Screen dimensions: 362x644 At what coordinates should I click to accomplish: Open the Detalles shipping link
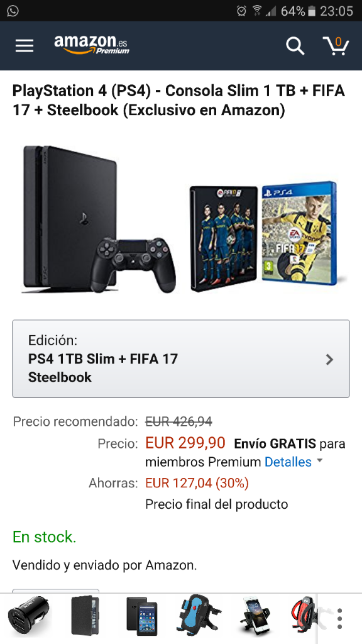click(288, 462)
